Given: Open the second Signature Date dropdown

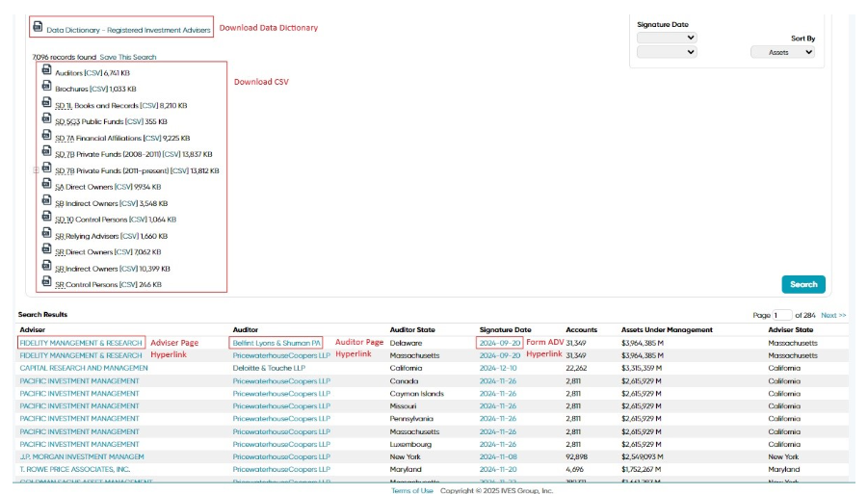Looking at the screenshot, I should point(667,52).
